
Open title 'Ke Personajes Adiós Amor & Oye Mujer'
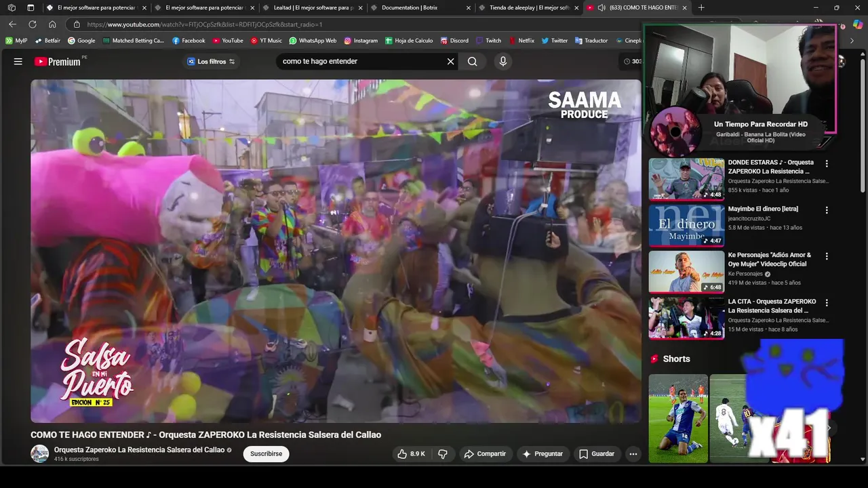pyautogui.click(x=770, y=260)
